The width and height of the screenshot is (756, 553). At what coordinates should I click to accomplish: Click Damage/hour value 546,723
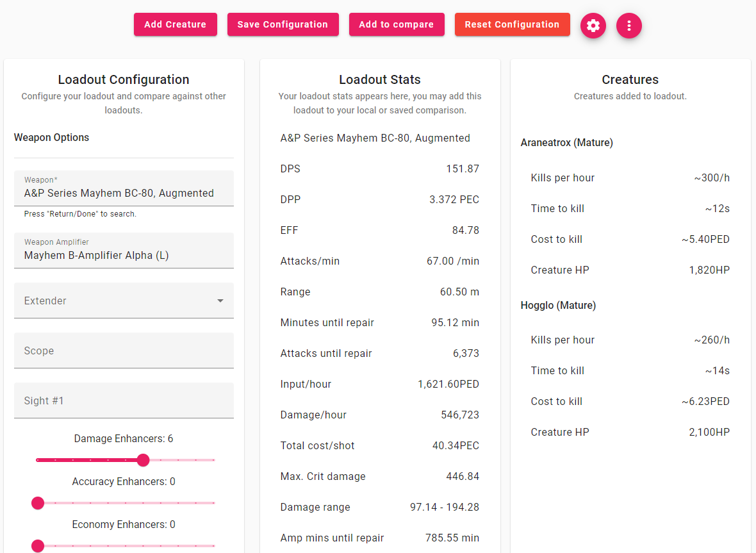click(460, 415)
